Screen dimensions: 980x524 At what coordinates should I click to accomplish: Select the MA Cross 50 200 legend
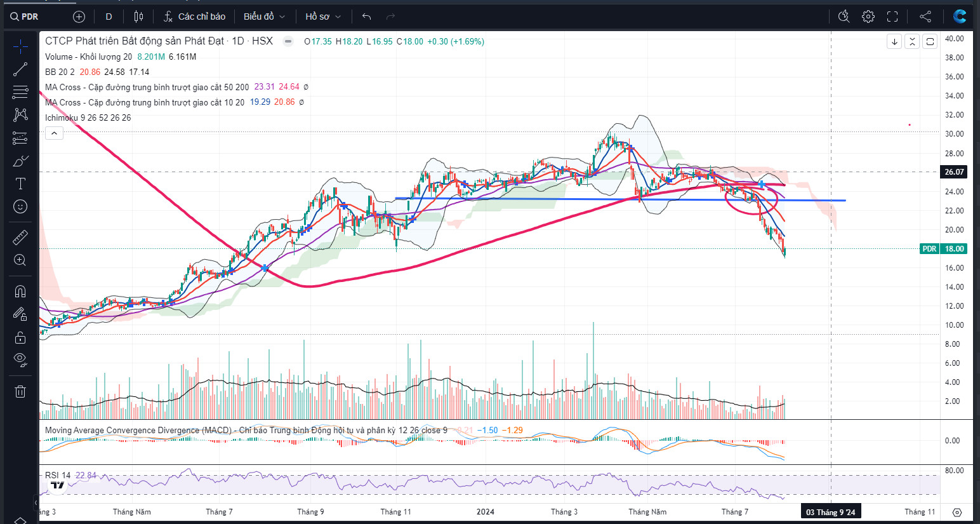pos(147,87)
